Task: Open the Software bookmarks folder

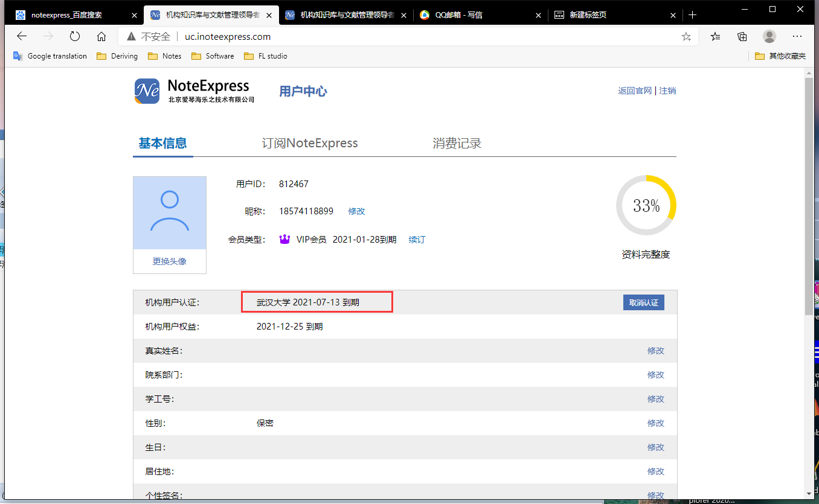Action: tap(213, 56)
